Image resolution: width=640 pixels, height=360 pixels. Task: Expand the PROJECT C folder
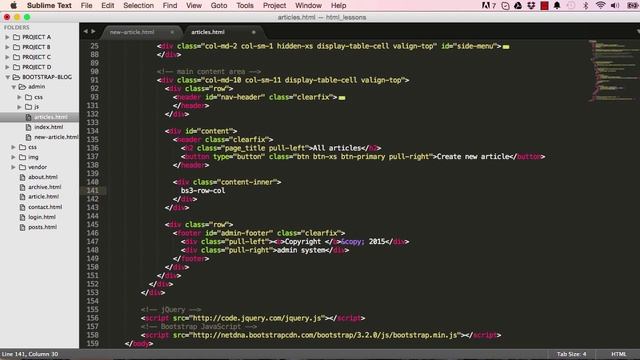(7, 57)
